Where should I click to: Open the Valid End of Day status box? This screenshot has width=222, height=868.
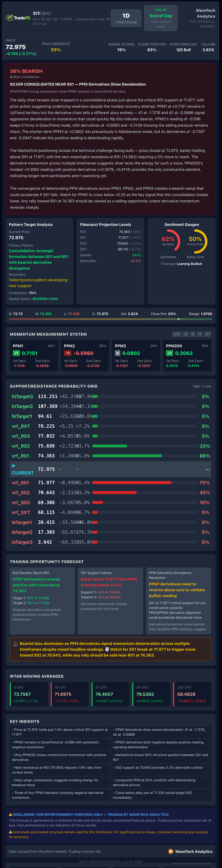click(161, 18)
